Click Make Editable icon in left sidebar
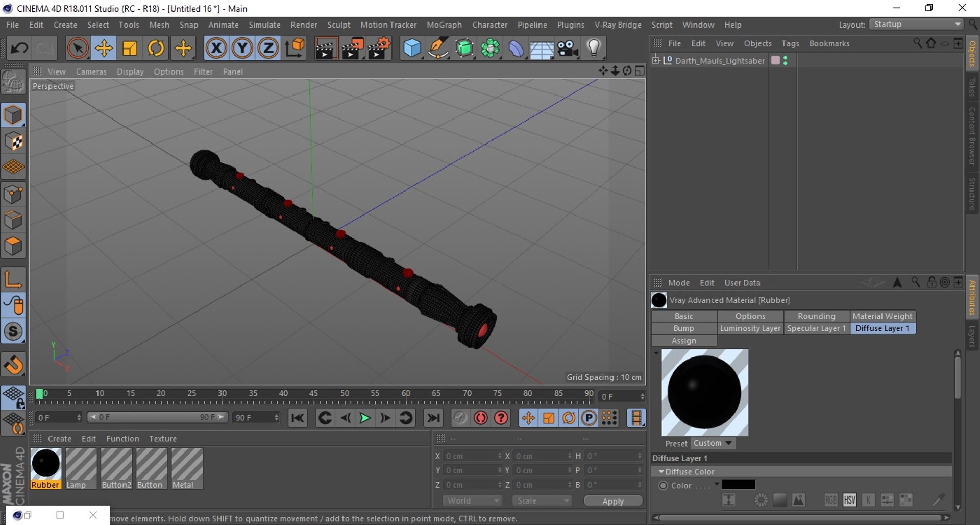Image resolution: width=980 pixels, height=525 pixels. pos(13,82)
